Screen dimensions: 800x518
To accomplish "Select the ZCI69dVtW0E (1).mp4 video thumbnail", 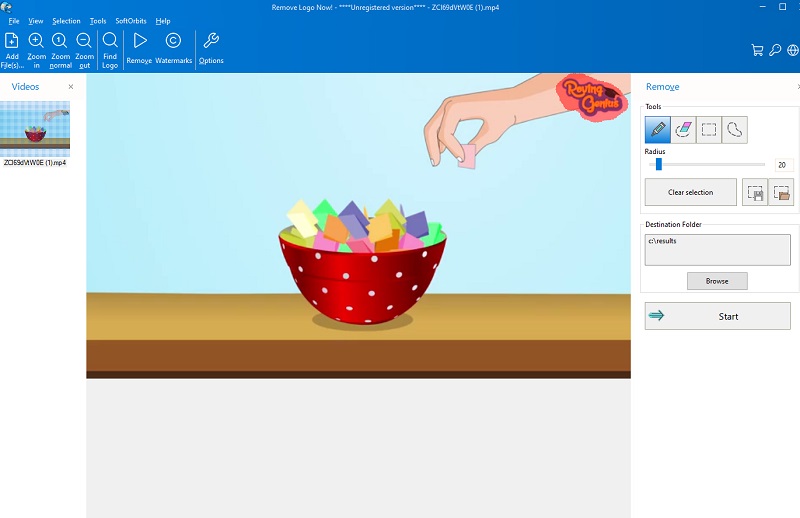I will coord(35,129).
